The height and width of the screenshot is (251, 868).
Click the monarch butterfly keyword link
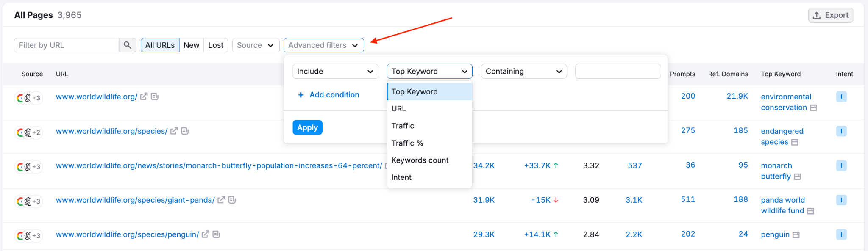(x=776, y=171)
